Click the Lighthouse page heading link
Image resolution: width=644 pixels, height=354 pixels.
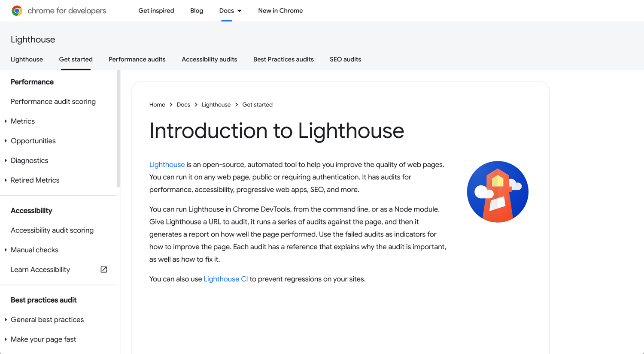pyautogui.click(x=33, y=39)
